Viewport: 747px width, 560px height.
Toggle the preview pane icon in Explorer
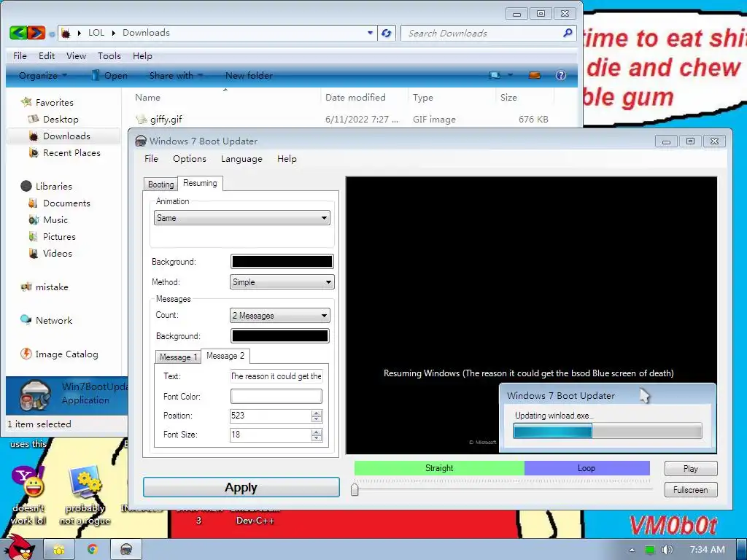pyautogui.click(x=535, y=75)
